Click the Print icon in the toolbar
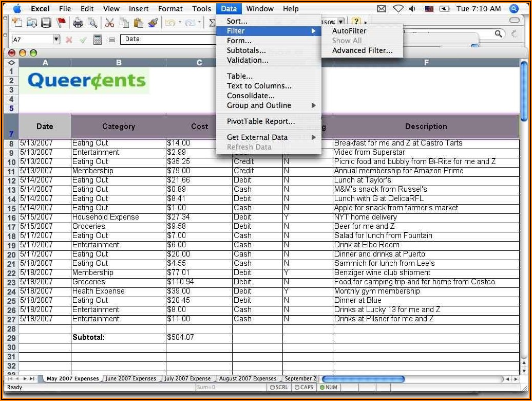Viewport: 532px width, 401px height. tap(78, 23)
